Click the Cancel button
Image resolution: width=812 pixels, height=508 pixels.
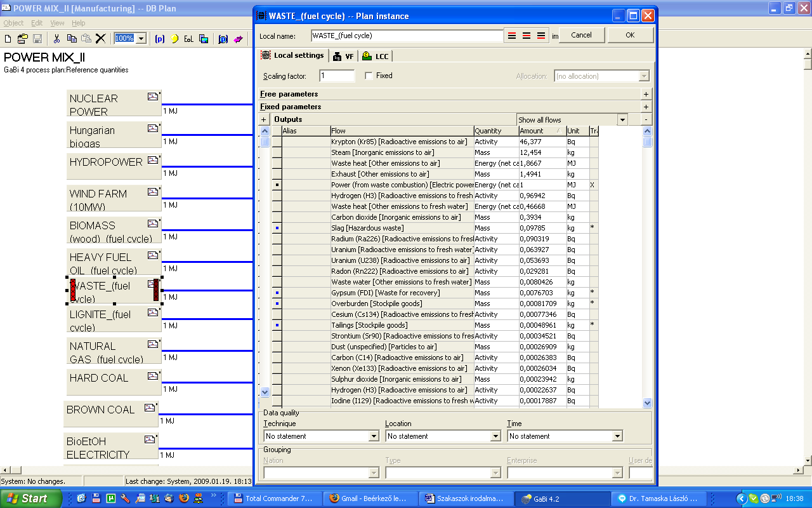pyautogui.click(x=581, y=36)
